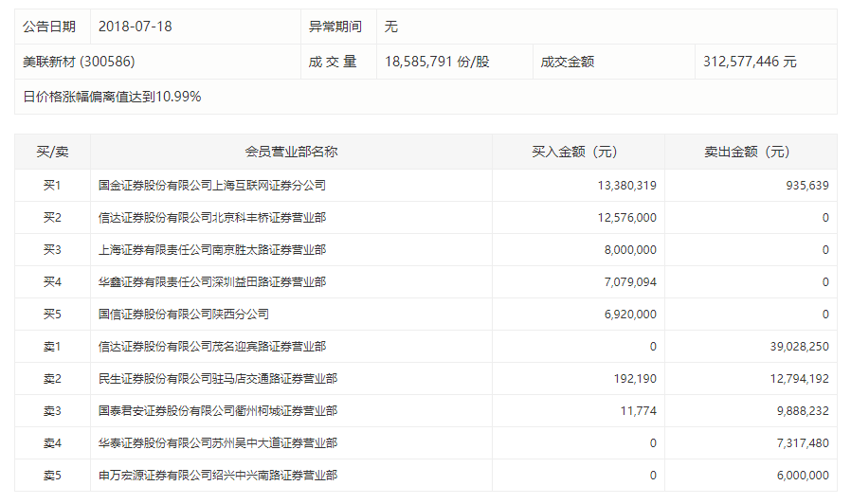
Task: Select 申万宏源绍兴中兴南路证券营业部
Action: 217,476
